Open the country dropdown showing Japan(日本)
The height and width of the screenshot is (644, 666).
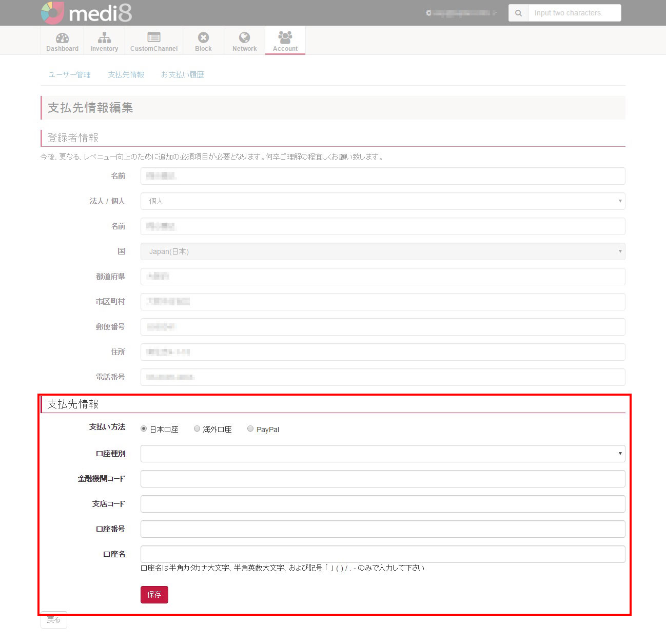pos(382,251)
